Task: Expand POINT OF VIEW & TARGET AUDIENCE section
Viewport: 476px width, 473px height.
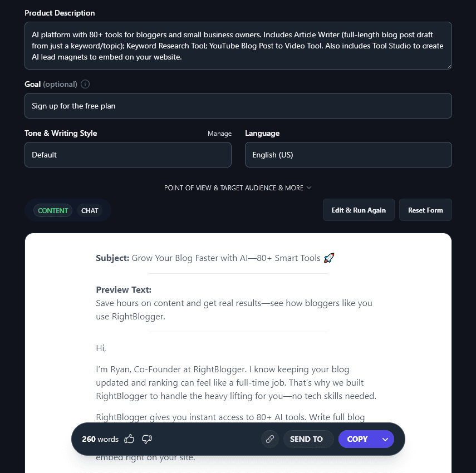Action: (x=238, y=188)
